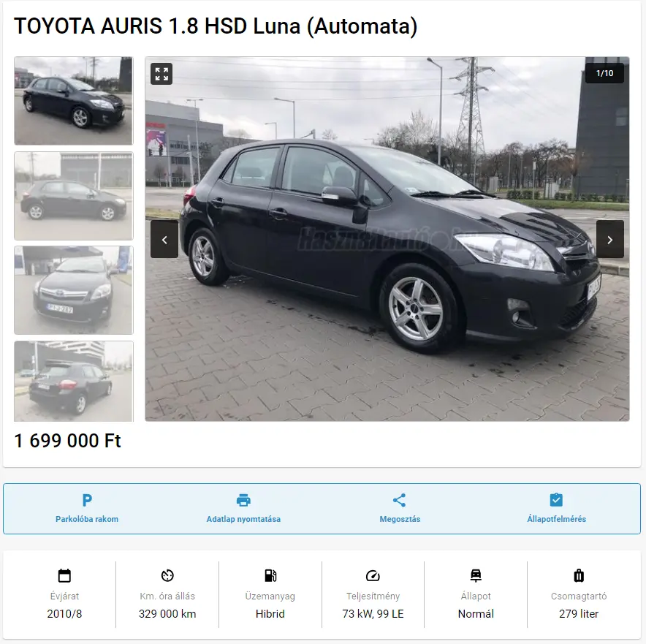Click the Parkolóba rakom label
Viewport: 646px width, 644px height.
87,519
